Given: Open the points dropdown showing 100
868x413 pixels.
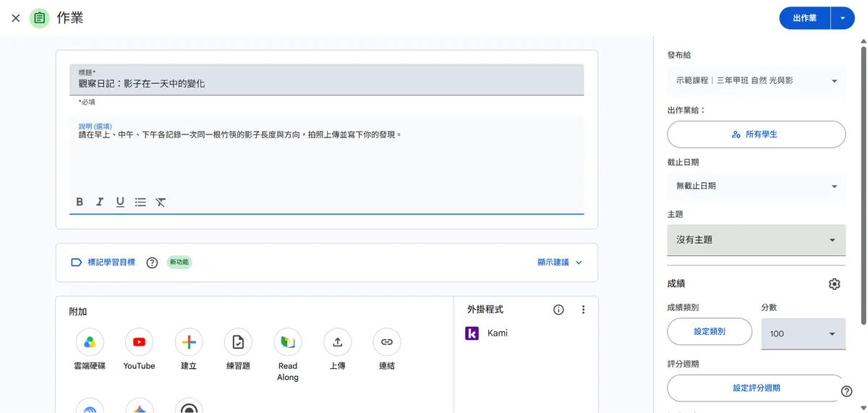Looking at the screenshot, I should (803, 333).
